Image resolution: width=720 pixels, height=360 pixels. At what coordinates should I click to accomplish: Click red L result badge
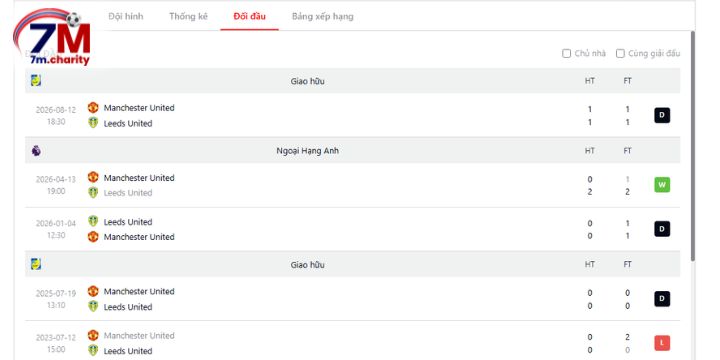click(662, 343)
